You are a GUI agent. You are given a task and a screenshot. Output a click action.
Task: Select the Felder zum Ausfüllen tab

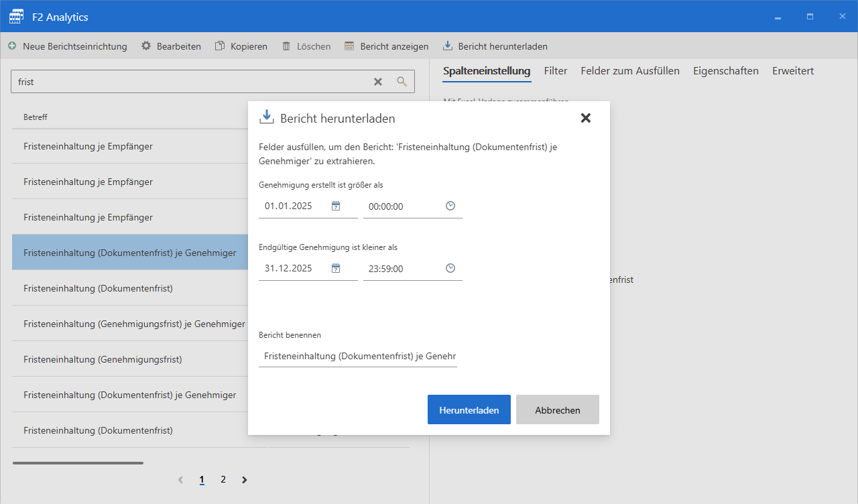[x=630, y=71]
